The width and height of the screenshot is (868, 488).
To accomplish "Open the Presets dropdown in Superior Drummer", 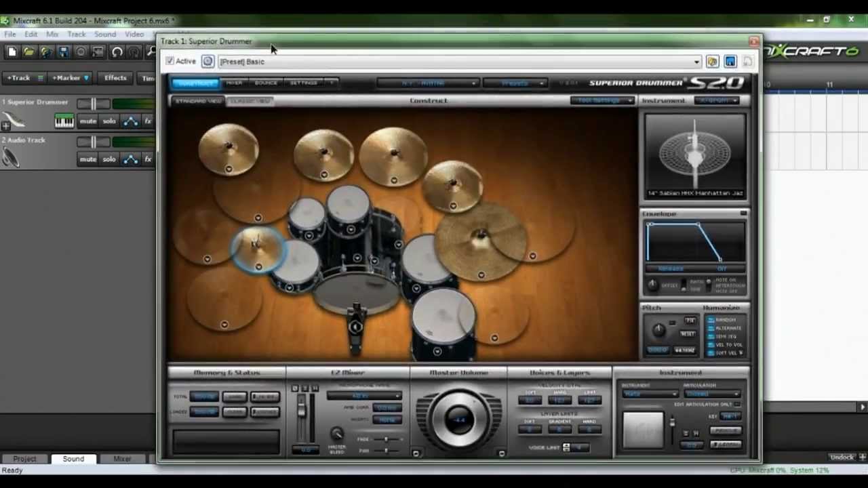I will click(515, 83).
